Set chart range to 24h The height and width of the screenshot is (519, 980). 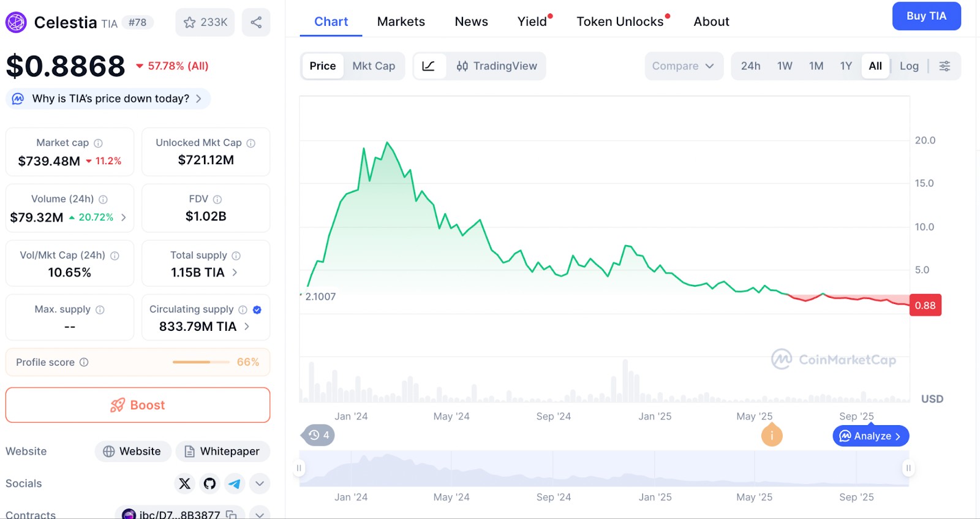click(x=750, y=66)
